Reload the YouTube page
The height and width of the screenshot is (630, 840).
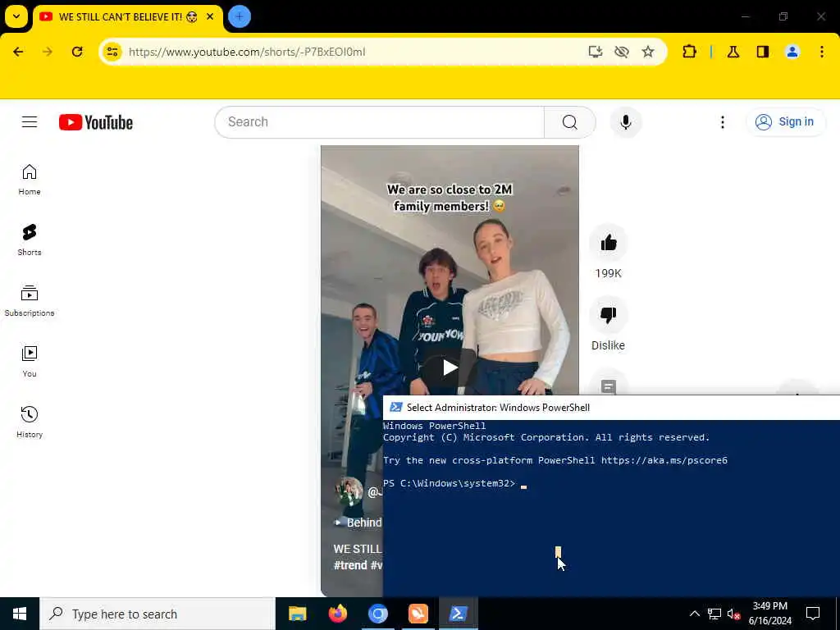point(77,52)
